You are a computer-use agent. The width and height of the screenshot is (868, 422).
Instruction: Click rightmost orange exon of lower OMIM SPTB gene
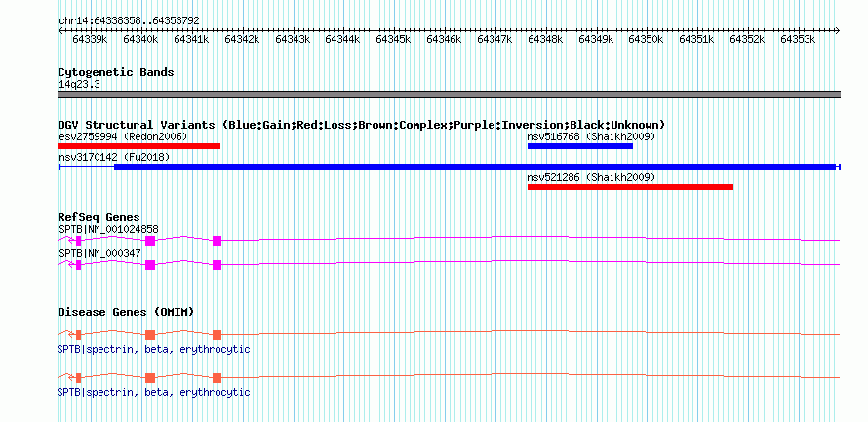[217, 378]
